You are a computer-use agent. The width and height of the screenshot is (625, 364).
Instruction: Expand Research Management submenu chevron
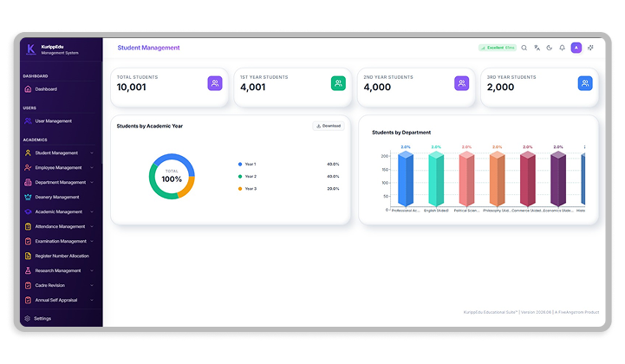tap(92, 270)
